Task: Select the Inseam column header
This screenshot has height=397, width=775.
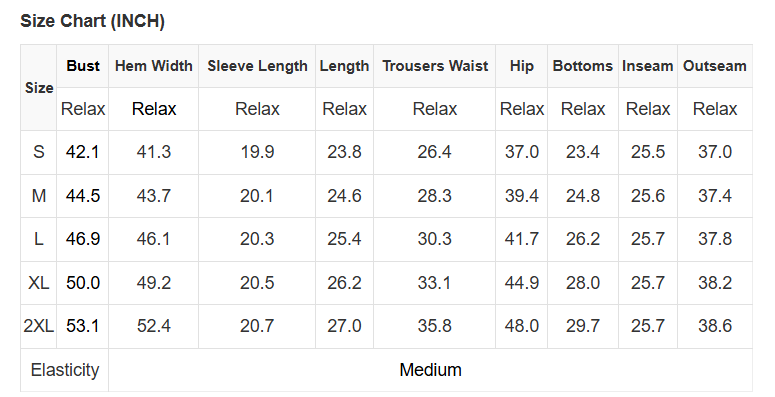Action: click(x=647, y=66)
